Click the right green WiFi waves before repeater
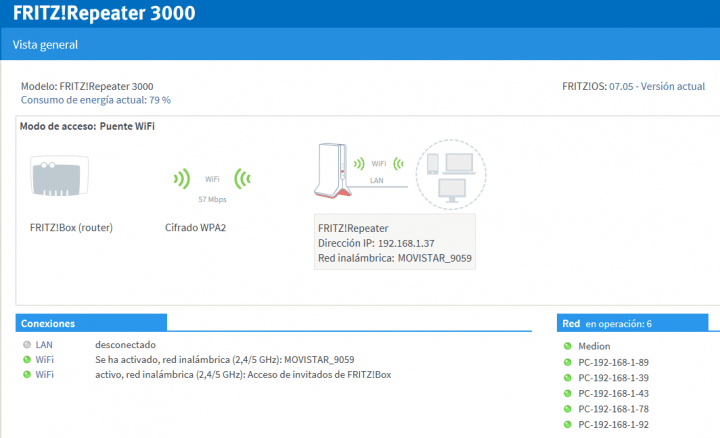720x438 pixels. pyautogui.click(x=242, y=179)
